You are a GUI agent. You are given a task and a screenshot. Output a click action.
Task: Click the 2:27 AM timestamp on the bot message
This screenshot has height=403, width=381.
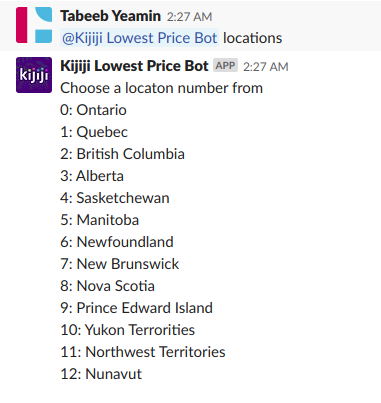tap(266, 67)
